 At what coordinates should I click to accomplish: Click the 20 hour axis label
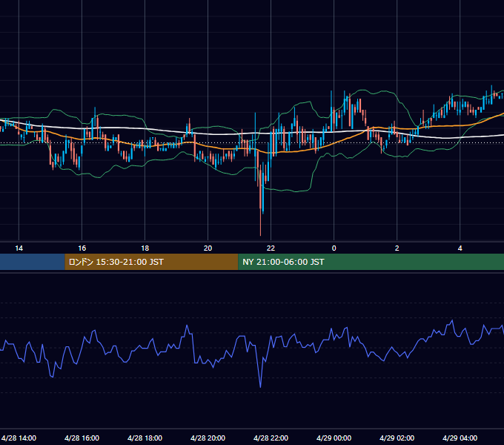(208, 248)
